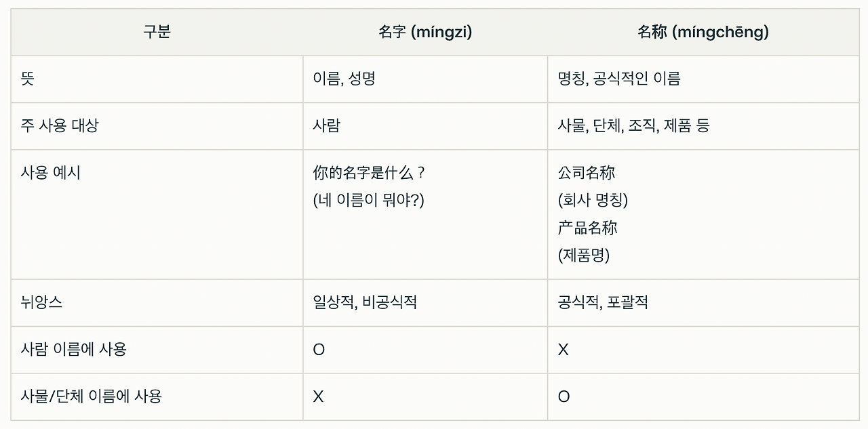Click the 구분 column header
Viewport: 868px width, 429px height.
point(157,32)
